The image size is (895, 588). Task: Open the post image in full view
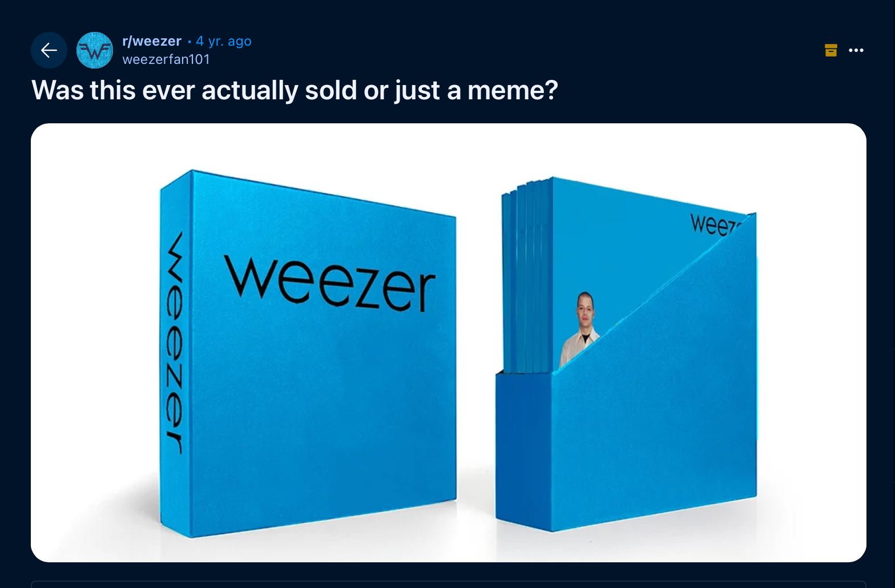(x=449, y=343)
